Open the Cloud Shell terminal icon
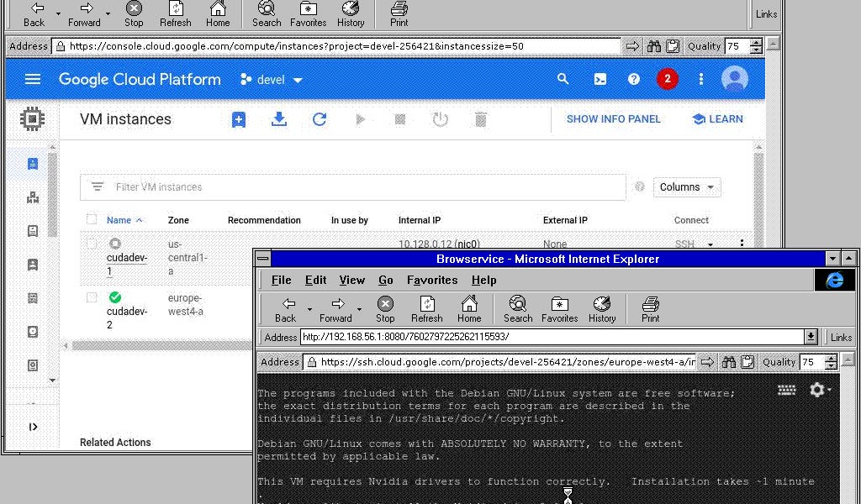This screenshot has width=861, height=504. pos(600,78)
